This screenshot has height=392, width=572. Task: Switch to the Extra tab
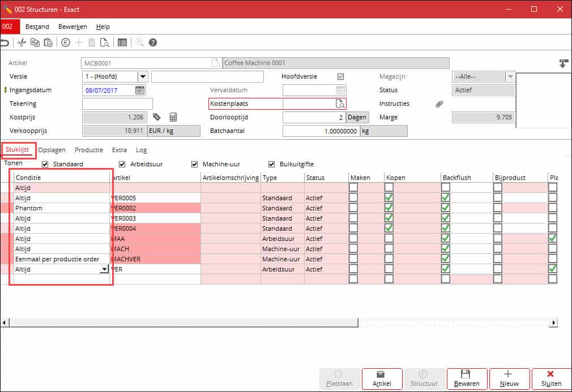tap(119, 150)
